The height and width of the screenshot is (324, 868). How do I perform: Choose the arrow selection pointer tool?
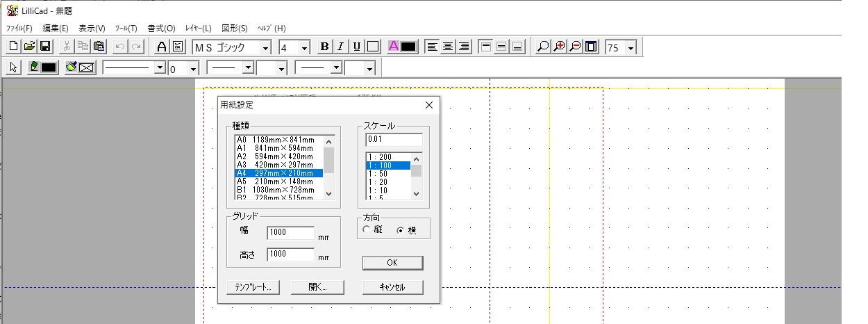14,67
